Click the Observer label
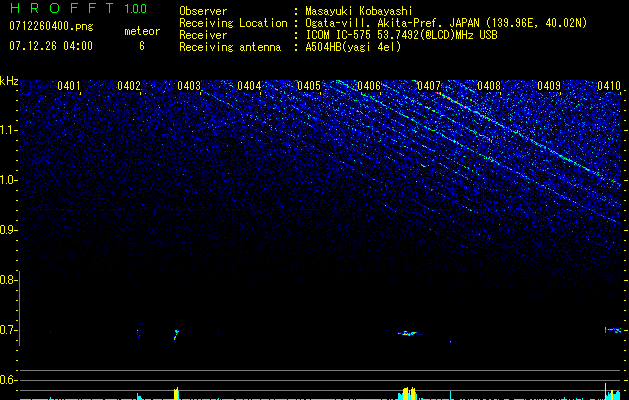629x400 pixels. [x=203, y=11]
